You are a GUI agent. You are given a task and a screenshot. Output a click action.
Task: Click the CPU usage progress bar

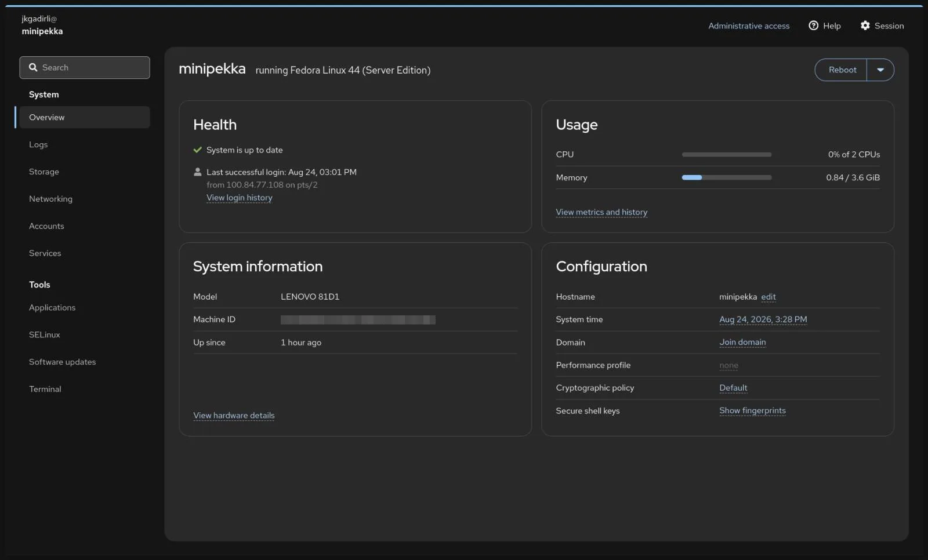tap(727, 155)
